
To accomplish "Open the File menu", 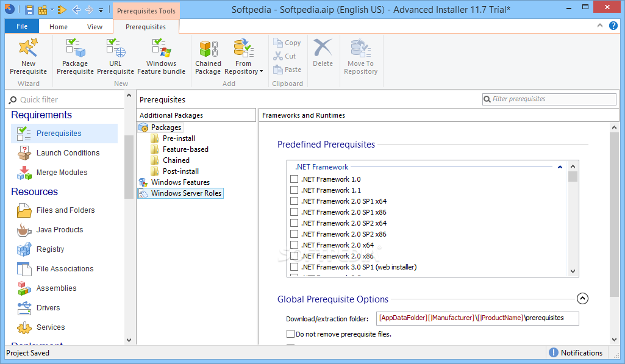I will (x=22, y=26).
